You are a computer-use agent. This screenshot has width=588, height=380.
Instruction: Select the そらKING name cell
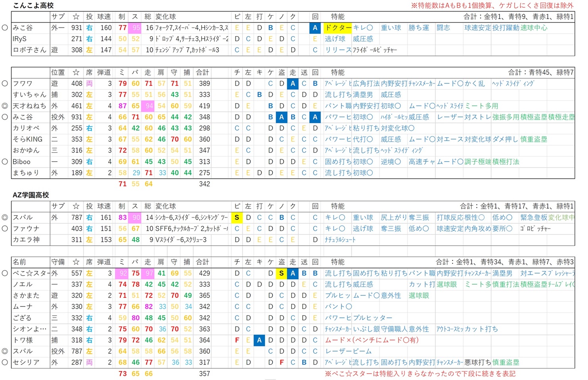click(31, 139)
